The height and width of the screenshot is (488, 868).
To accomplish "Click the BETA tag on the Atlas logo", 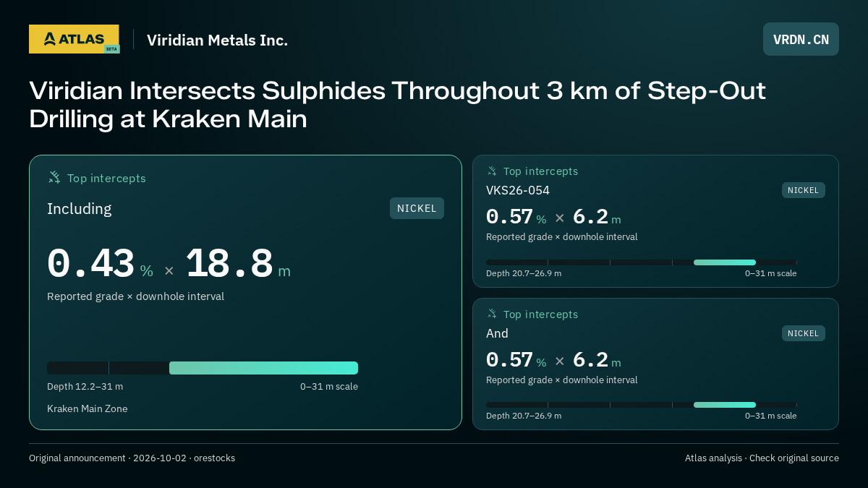I will point(111,49).
